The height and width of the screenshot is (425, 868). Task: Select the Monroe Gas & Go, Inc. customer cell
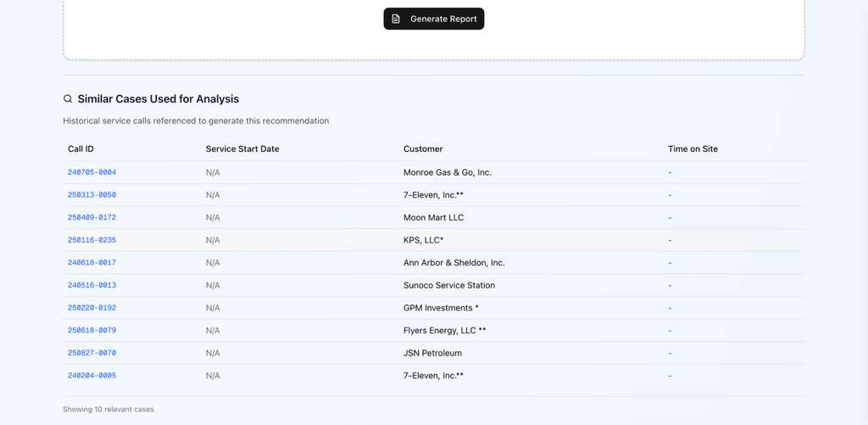coord(447,172)
